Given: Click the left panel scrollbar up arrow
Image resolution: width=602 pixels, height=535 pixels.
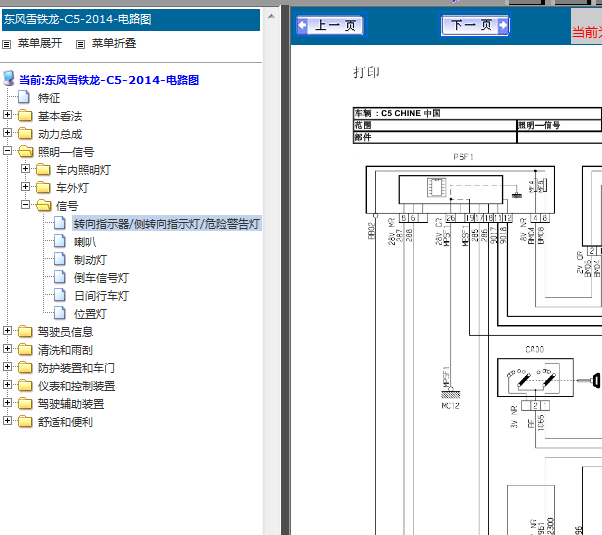Looking at the screenshot, I should point(271,16).
